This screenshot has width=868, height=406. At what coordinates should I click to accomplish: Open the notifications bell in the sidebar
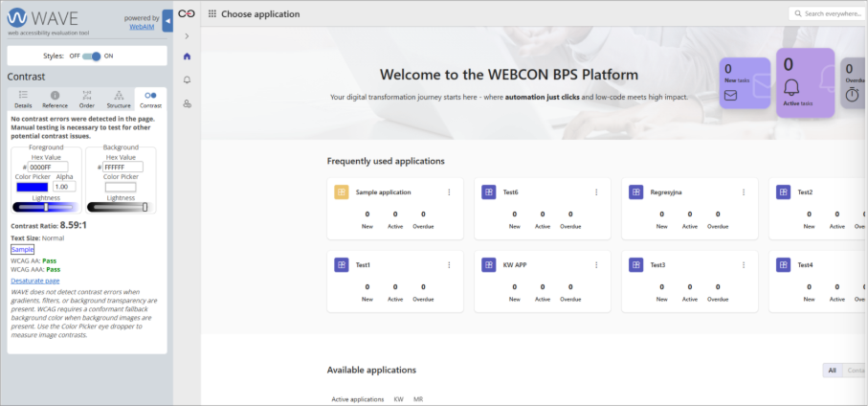click(x=187, y=79)
